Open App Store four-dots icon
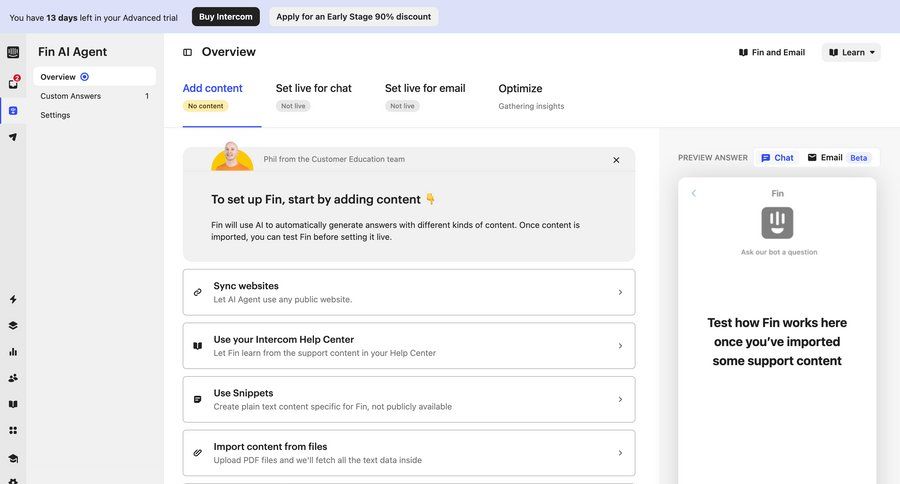 click(13, 431)
